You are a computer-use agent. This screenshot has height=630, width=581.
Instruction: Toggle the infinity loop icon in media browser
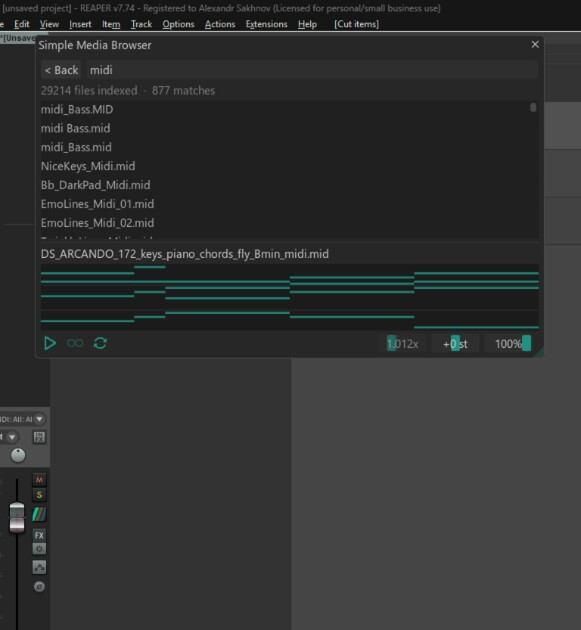[x=75, y=343]
